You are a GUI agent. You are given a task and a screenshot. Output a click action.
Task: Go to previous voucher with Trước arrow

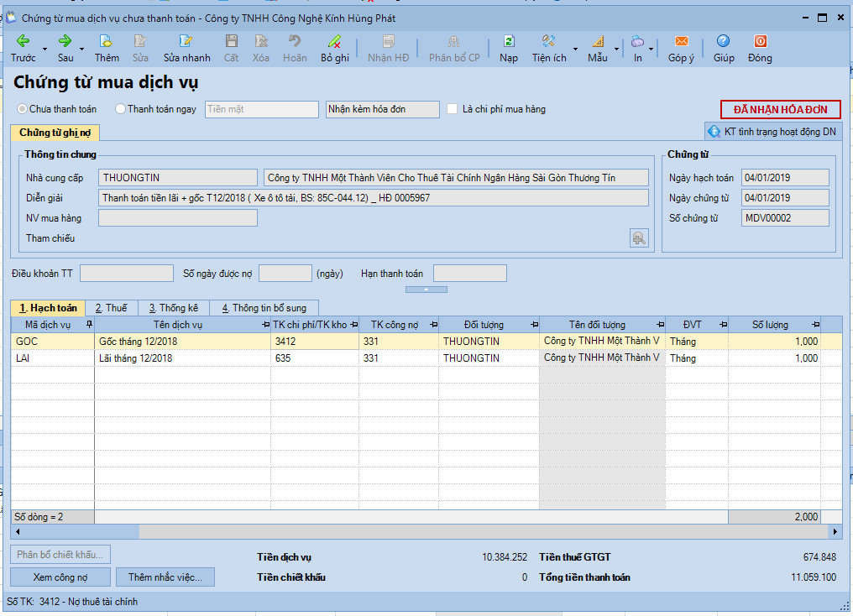(23, 41)
